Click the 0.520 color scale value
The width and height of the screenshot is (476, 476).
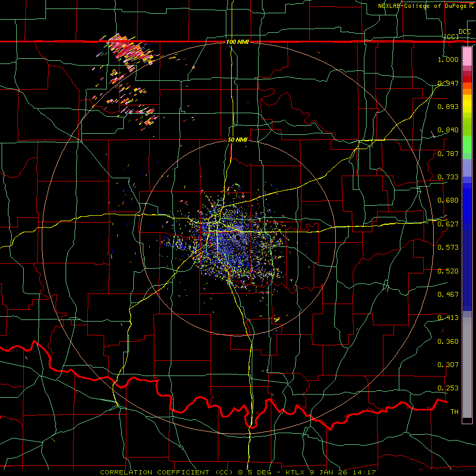(448, 271)
